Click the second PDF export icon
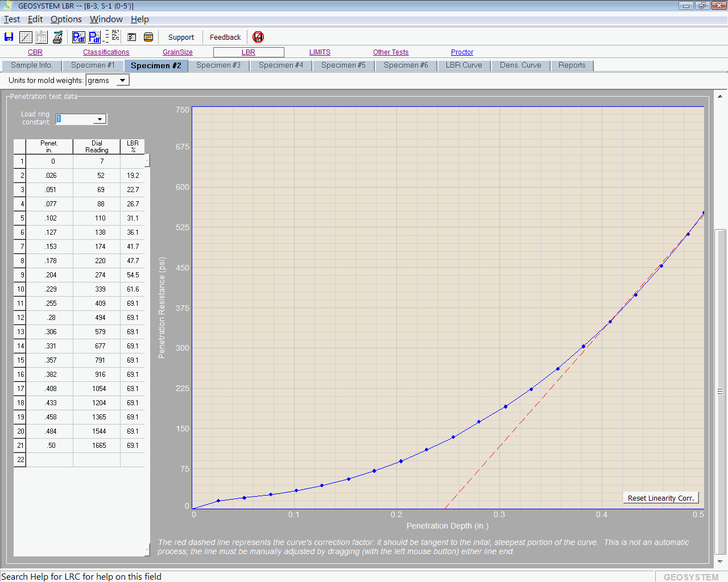 click(94, 38)
